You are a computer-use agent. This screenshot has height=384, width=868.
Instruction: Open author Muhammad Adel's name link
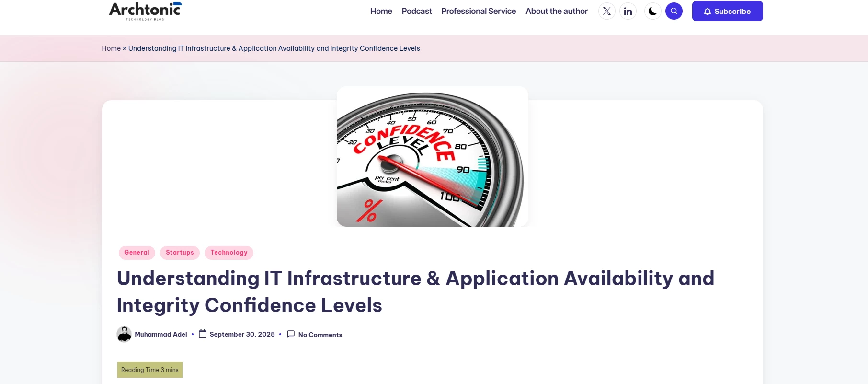pyautogui.click(x=161, y=335)
